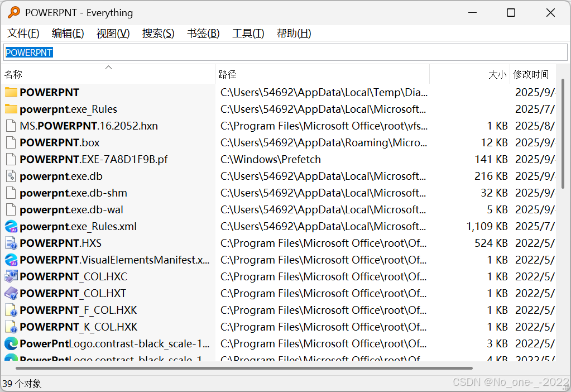
Task: Click the POWERPNT search input field
Action: click(286, 52)
